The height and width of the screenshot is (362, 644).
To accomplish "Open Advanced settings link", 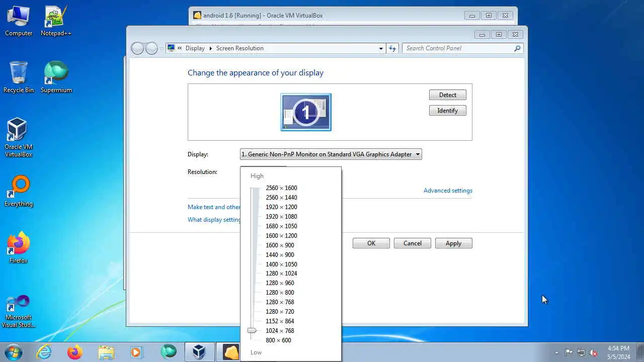I will 448,191.
